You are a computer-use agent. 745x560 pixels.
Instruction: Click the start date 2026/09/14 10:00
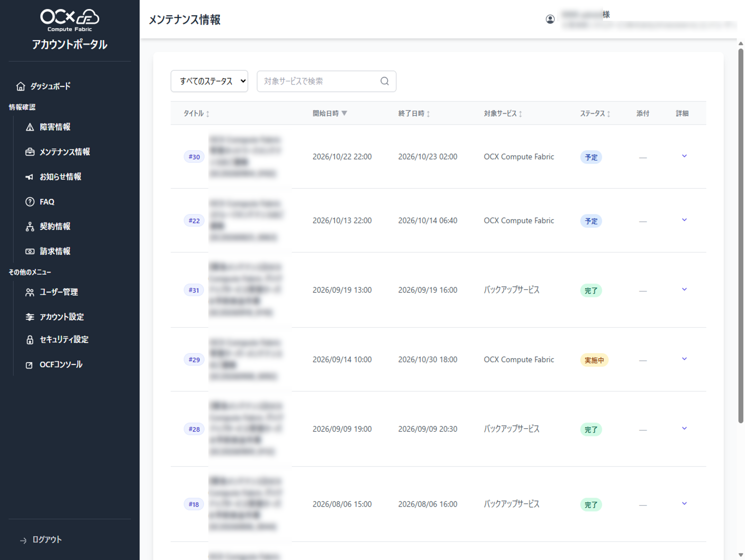342,360
